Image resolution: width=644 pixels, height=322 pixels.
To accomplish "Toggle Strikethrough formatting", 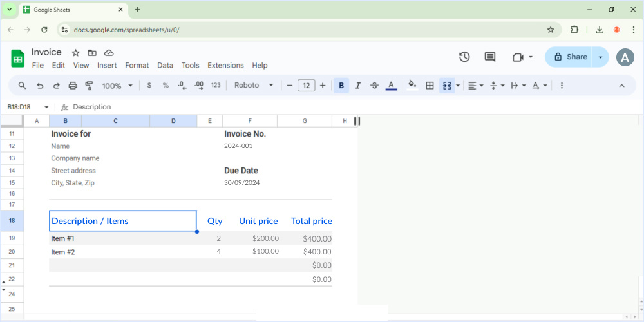I will click(x=374, y=86).
